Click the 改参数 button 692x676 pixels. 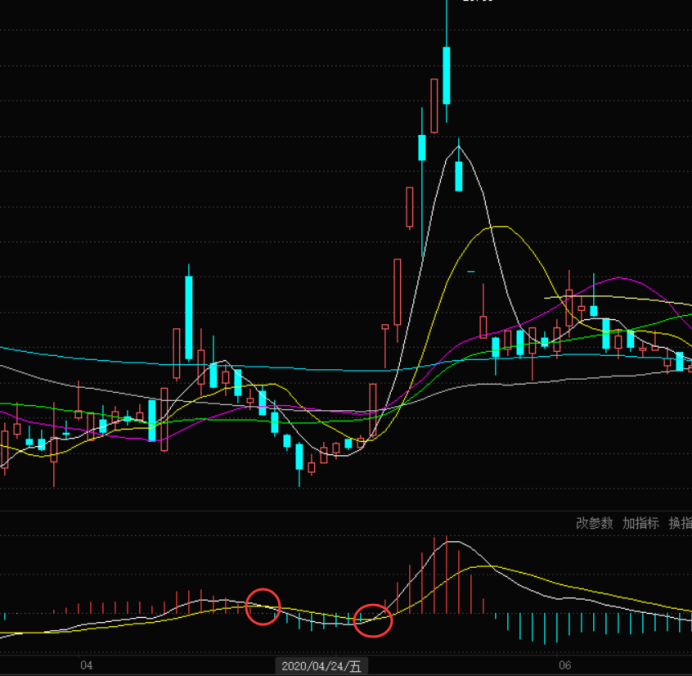click(x=594, y=523)
